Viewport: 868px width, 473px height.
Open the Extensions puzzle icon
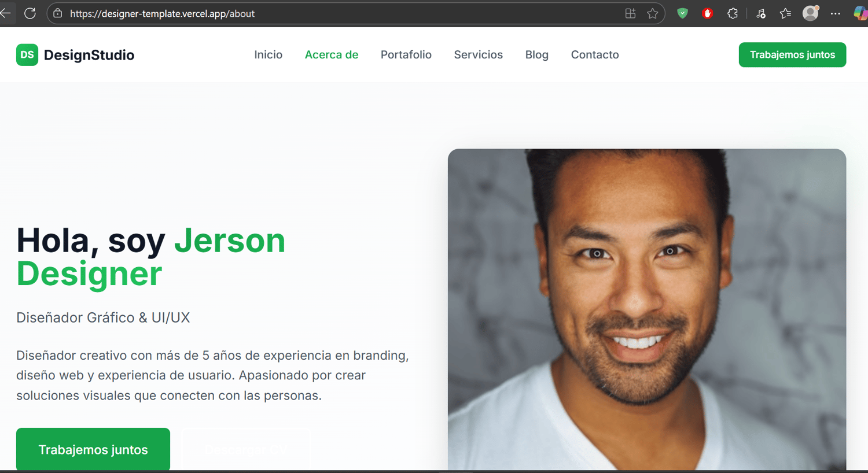[733, 13]
